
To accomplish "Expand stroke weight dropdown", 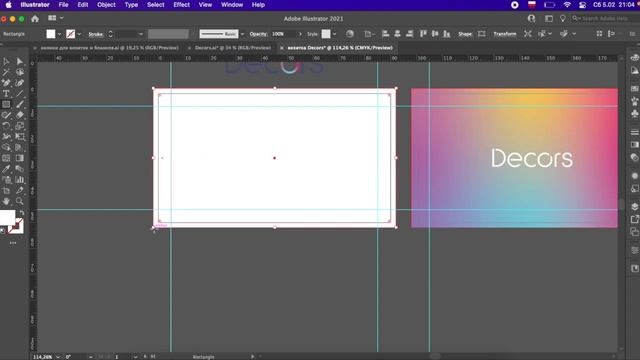I will point(141,34).
